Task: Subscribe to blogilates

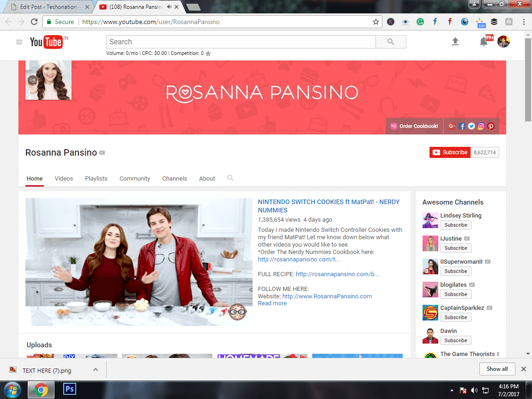Action: point(456,294)
